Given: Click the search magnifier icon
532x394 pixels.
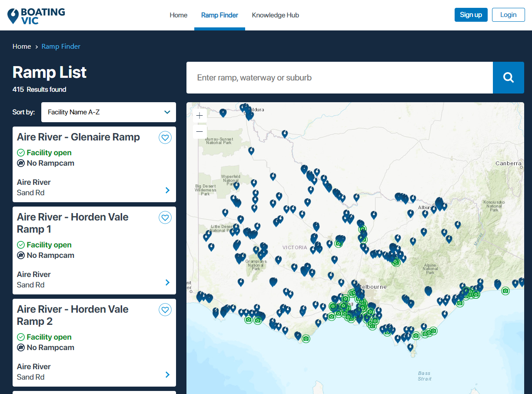Looking at the screenshot, I should pyautogui.click(x=508, y=77).
